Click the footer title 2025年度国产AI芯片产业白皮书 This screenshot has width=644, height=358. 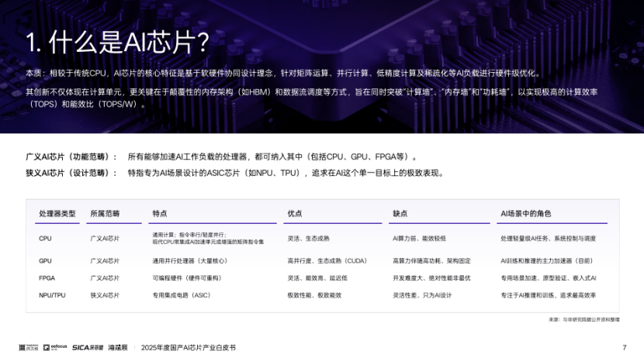[x=188, y=347]
